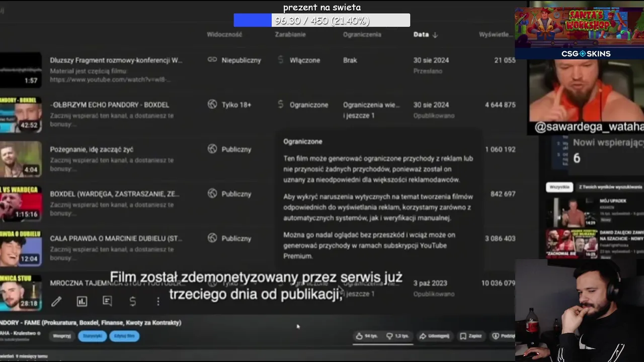
Task: Click link icon beside Niepubliczny visibility
Action: point(212,60)
